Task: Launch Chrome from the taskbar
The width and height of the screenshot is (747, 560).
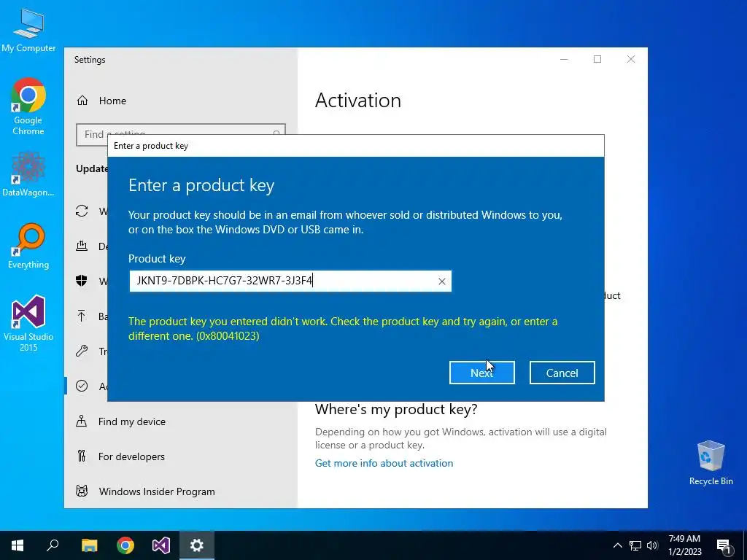Action: pyautogui.click(x=125, y=545)
